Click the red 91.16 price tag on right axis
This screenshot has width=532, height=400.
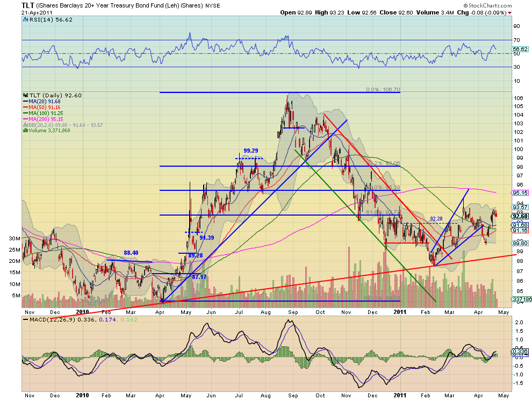(x=520, y=230)
